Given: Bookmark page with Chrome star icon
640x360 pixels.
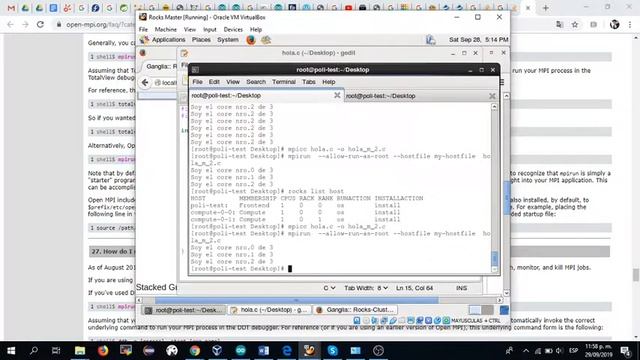Looking at the screenshot, I should click(x=575, y=24).
